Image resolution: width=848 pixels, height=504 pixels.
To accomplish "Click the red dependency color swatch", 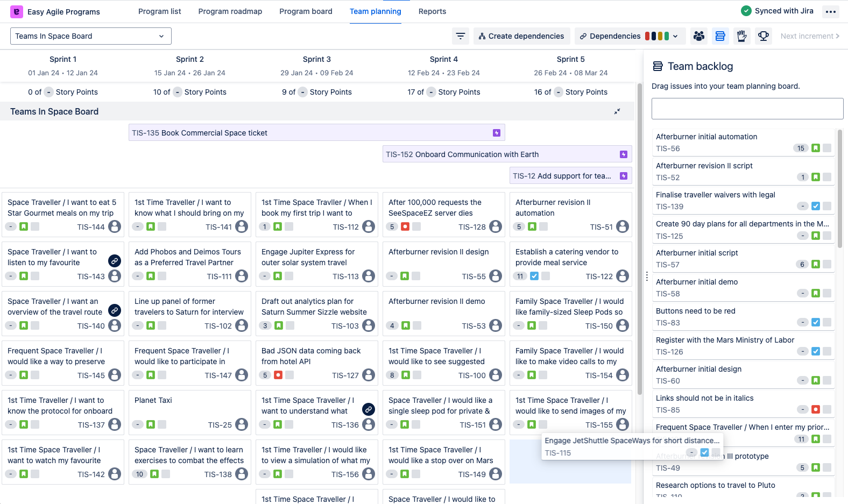I will [647, 36].
